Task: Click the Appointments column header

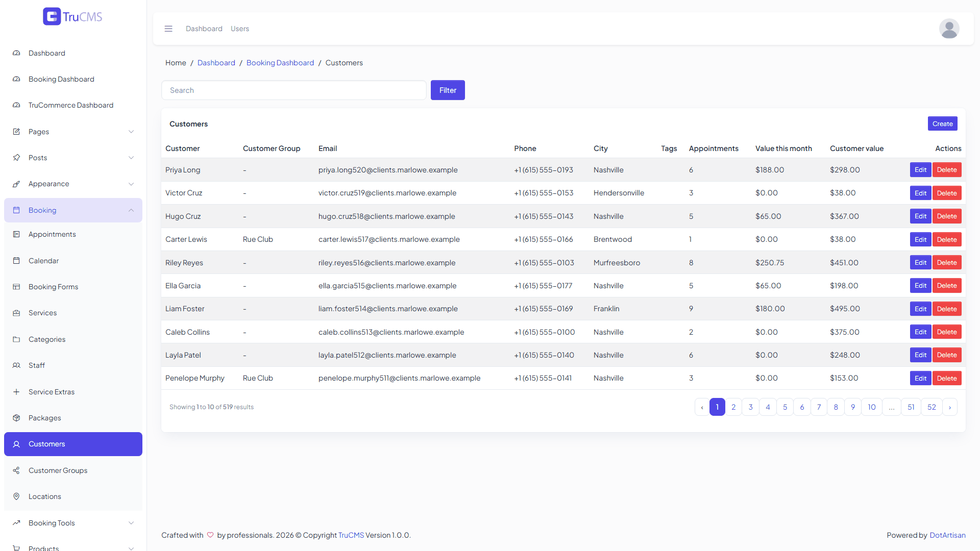Action: [714, 148]
